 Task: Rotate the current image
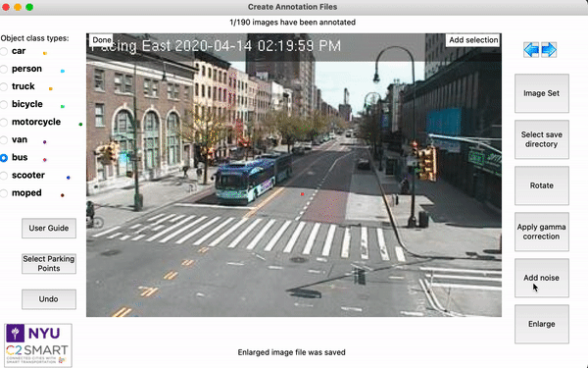coord(542,185)
